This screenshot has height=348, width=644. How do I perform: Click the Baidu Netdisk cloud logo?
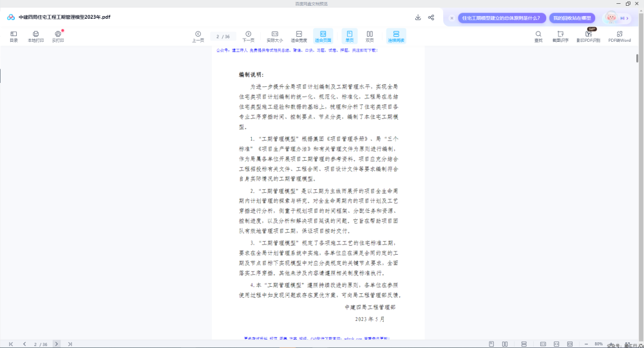pyautogui.click(x=11, y=17)
